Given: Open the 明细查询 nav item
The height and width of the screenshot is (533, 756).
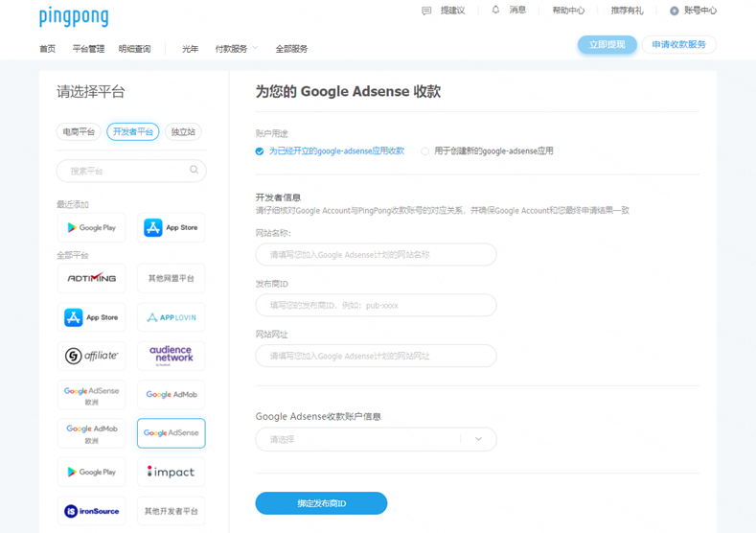Looking at the screenshot, I should (x=134, y=49).
